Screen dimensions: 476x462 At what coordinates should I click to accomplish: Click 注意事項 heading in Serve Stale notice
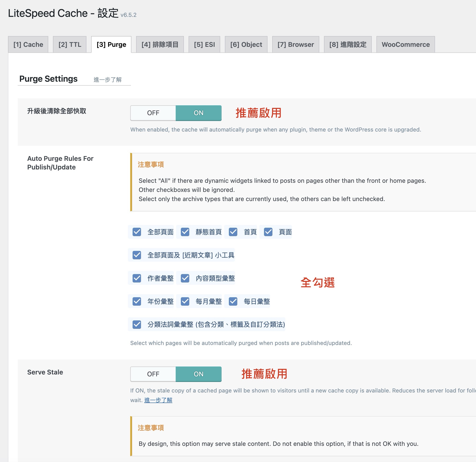[x=151, y=428]
